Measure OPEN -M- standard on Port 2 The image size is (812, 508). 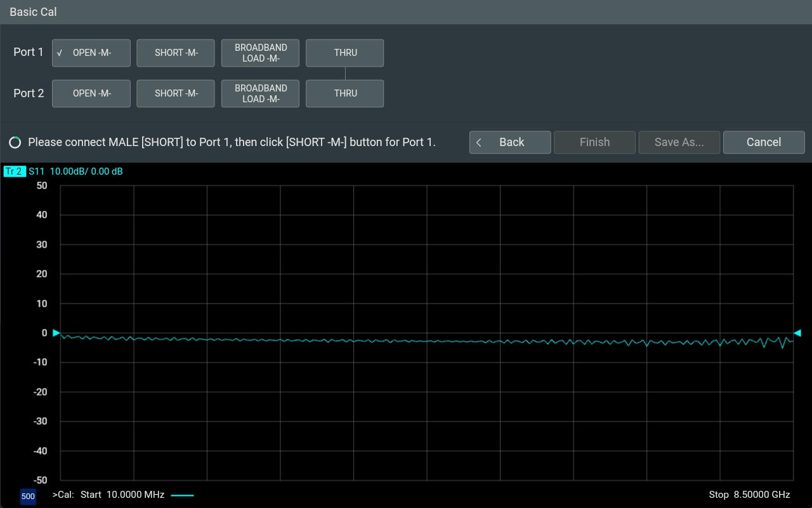91,93
